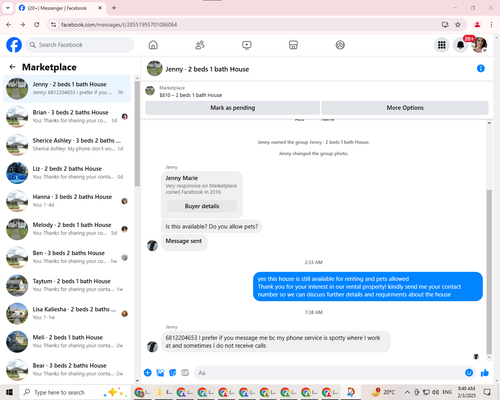Open the account profile picture menu

(x=479, y=45)
